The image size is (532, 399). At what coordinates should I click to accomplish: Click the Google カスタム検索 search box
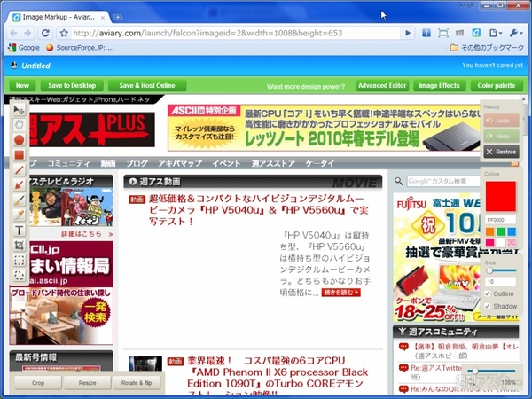pos(443,181)
